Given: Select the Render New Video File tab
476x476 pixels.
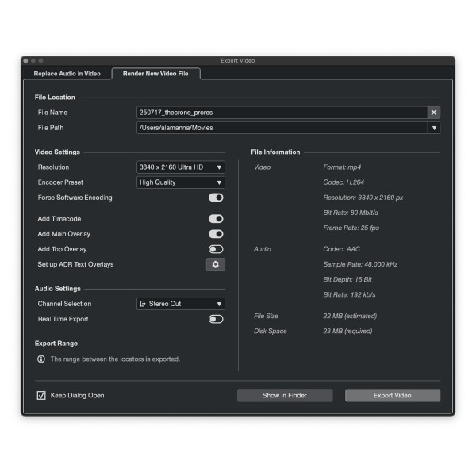Looking at the screenshot, I should coord(155,74).
